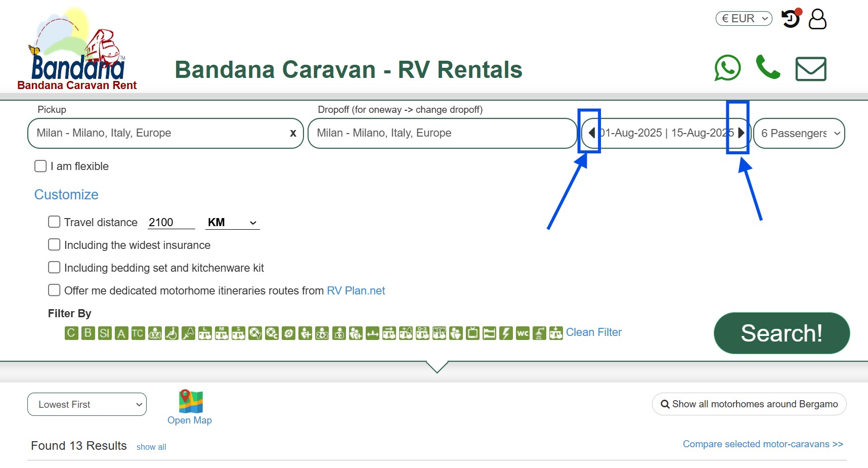Tick the I am flexible checkbox
The width and height of the screenshot is (868, 468).
40,166
